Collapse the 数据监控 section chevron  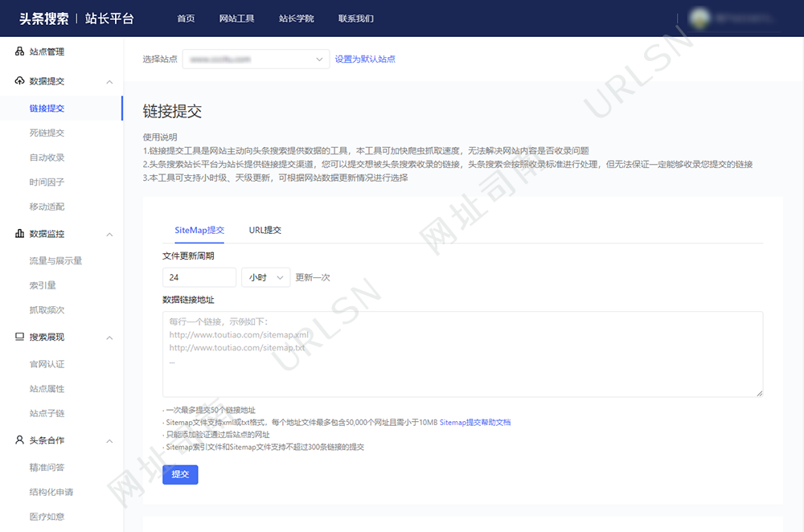[109, 235]
